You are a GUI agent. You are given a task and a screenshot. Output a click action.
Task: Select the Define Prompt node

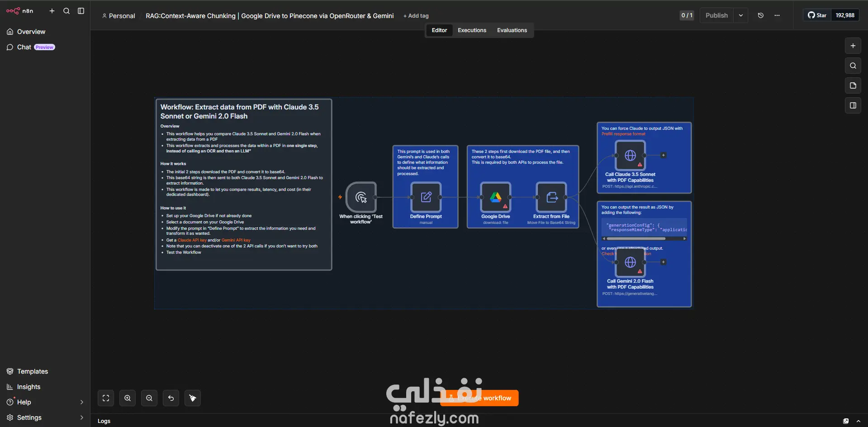tap(426, 197)
